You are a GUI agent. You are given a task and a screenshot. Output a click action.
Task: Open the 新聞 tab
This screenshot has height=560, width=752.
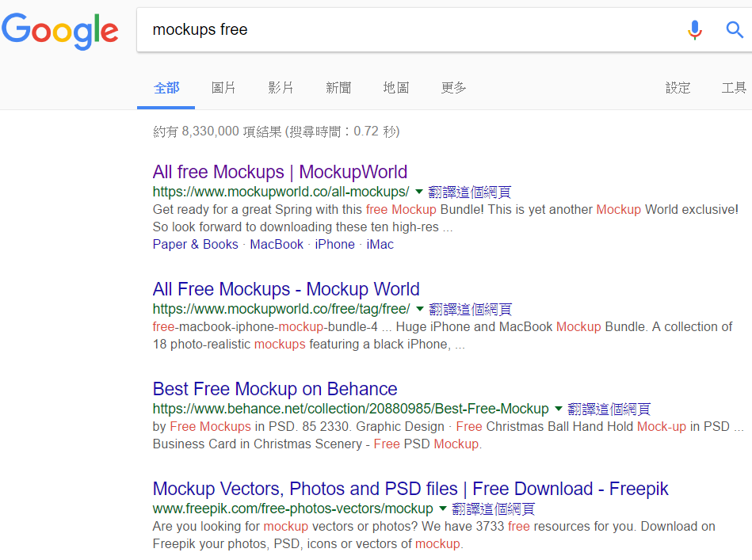[338, 88]
